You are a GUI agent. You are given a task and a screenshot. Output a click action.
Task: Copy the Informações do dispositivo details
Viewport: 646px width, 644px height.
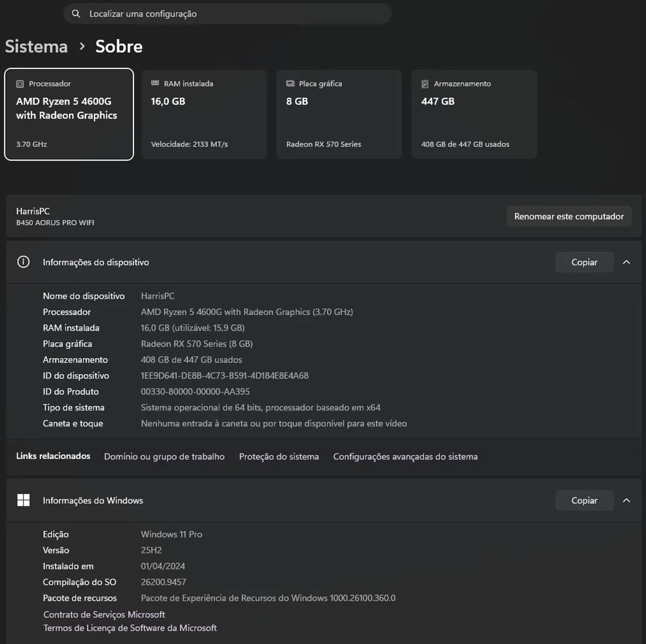(584, 262)
